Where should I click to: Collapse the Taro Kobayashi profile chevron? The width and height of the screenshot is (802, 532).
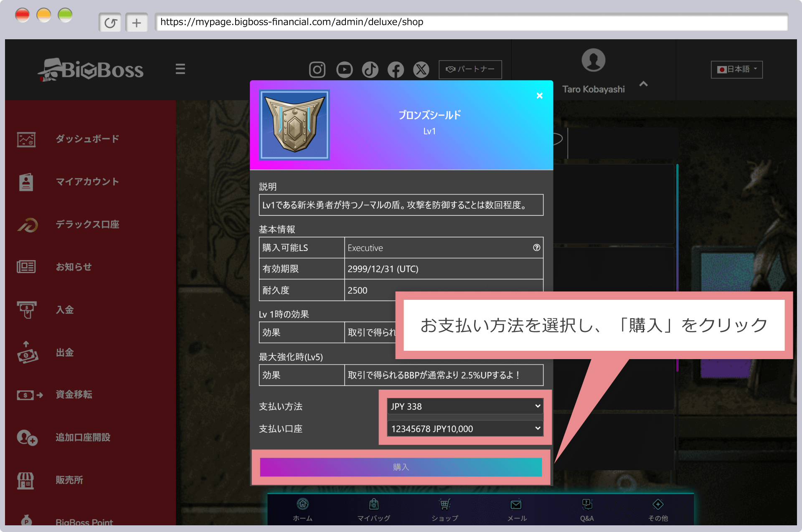click(x=643, y=84)
